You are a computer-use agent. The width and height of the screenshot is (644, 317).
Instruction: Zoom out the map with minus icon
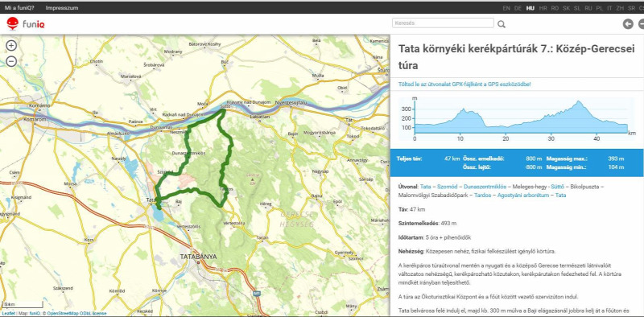pos(11,61)
